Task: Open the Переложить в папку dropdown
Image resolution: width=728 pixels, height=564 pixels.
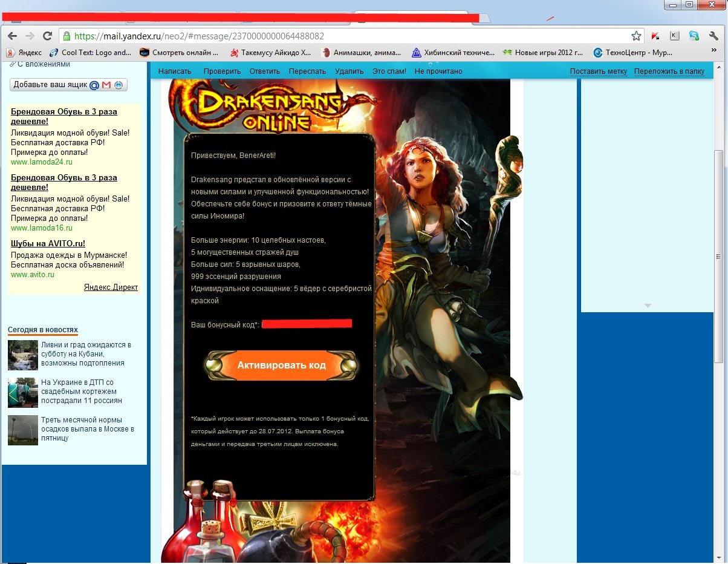Action: click(669, 71)
